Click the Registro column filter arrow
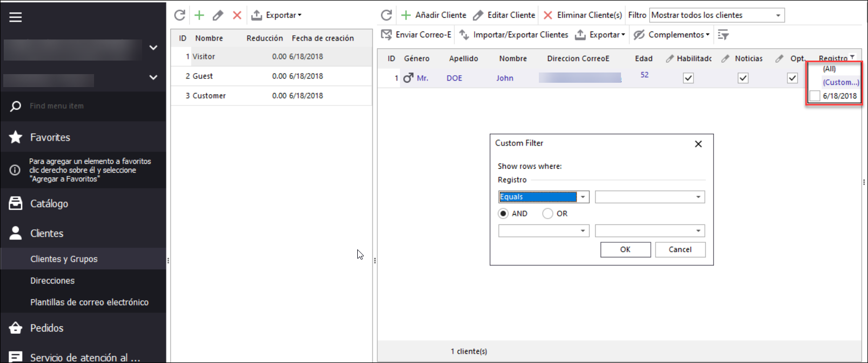 852,57
